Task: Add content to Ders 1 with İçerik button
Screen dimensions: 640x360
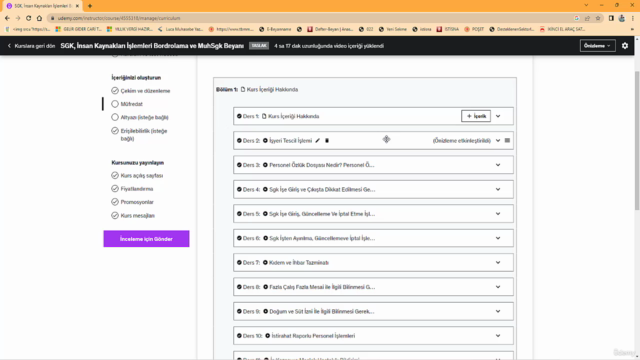Action: [x=476, y=116]
